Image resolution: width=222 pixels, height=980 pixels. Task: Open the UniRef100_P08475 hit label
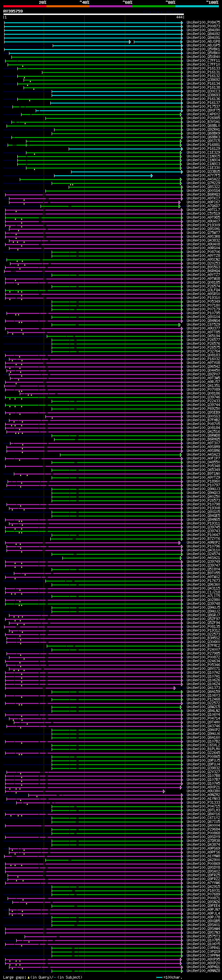tap(203, 23)
